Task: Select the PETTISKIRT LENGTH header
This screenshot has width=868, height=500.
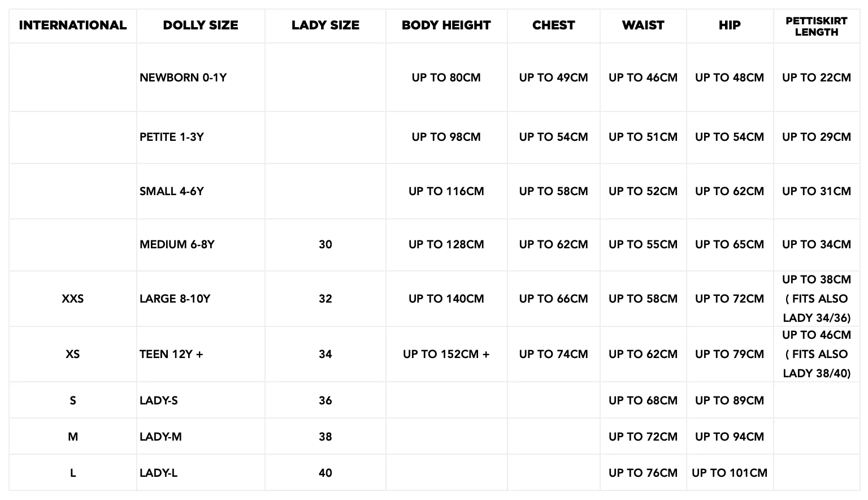Action: coord(816,27)
